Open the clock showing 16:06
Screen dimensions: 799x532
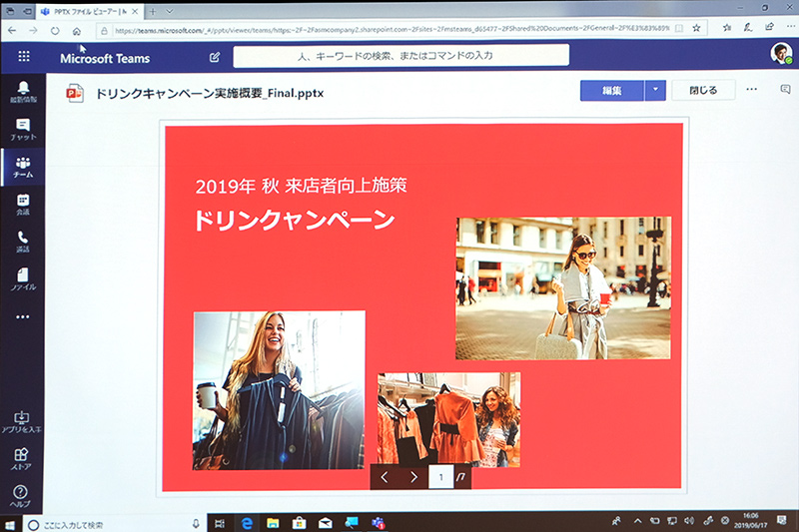[x=750, y=520]
